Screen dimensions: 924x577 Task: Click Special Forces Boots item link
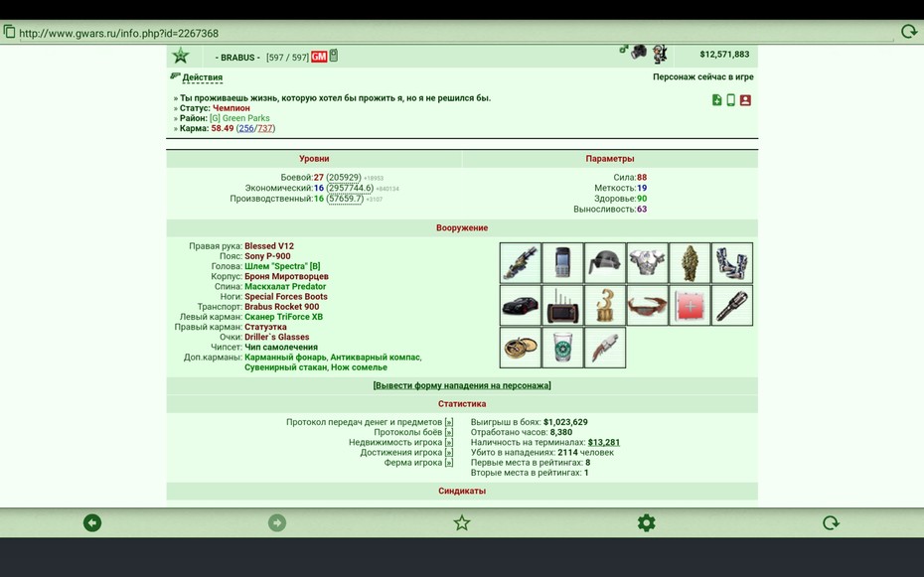(x=286, y=296)
